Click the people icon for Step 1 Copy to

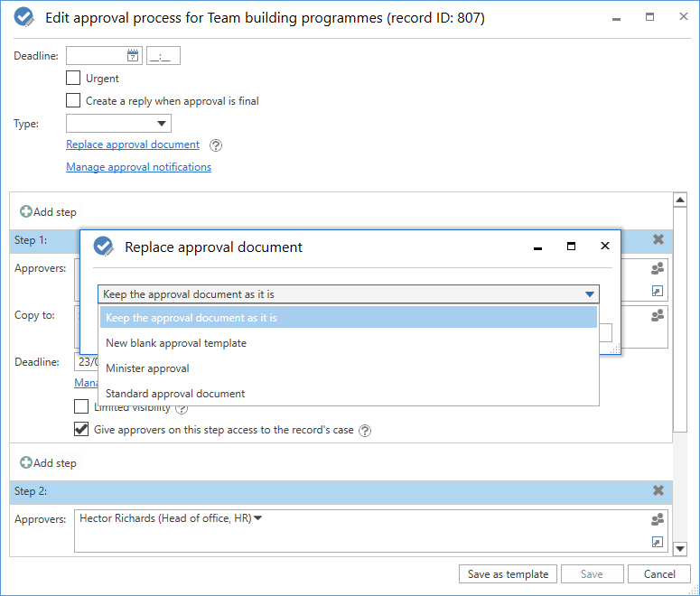pyautogui.click(x=658, y=315)
